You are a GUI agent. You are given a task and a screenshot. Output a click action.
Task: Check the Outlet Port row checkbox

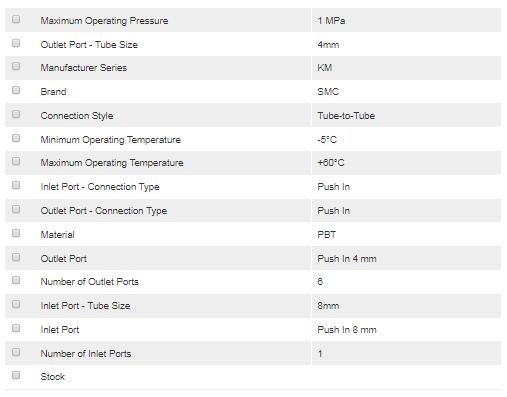tap(16, 257)
